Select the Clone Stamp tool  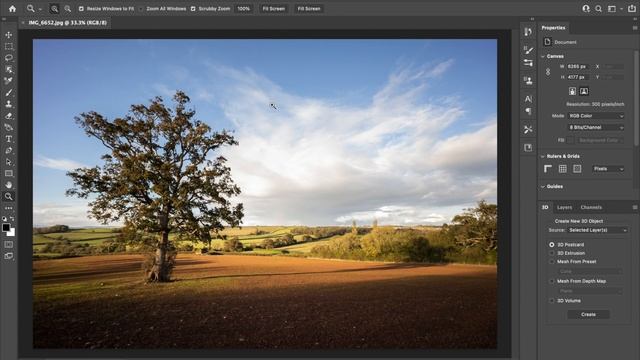click(9, 104)
